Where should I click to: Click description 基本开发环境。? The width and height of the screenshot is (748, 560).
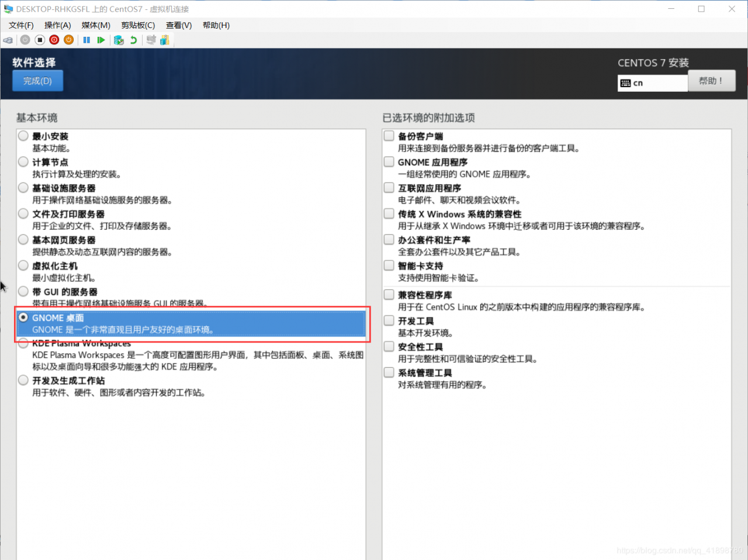click(426, 333)
